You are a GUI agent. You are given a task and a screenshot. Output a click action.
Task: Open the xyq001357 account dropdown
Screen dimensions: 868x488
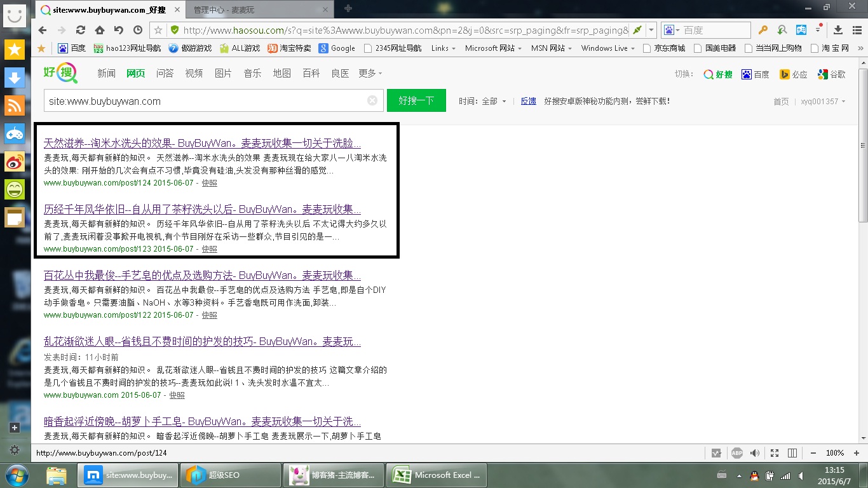click(823, 101)
